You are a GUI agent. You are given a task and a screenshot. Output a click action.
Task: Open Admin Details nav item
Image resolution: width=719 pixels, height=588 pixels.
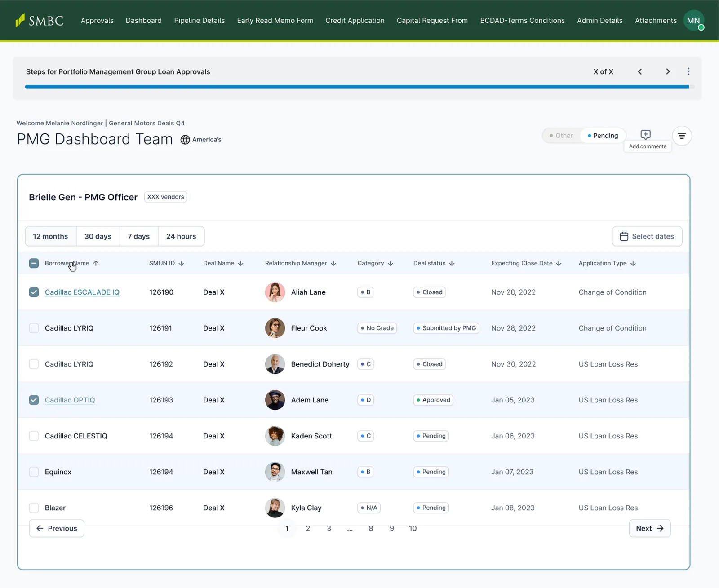pyautogui.click(x=600, y=21)
